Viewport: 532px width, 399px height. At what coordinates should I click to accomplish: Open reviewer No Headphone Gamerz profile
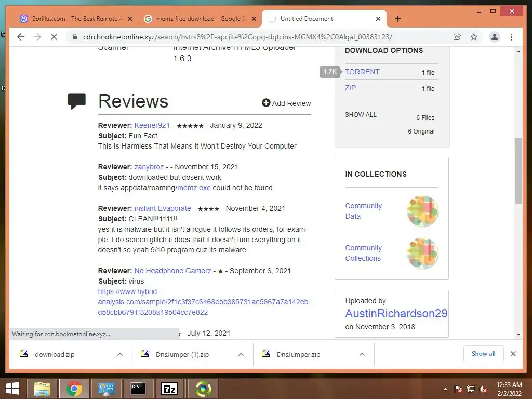(172, 271)
